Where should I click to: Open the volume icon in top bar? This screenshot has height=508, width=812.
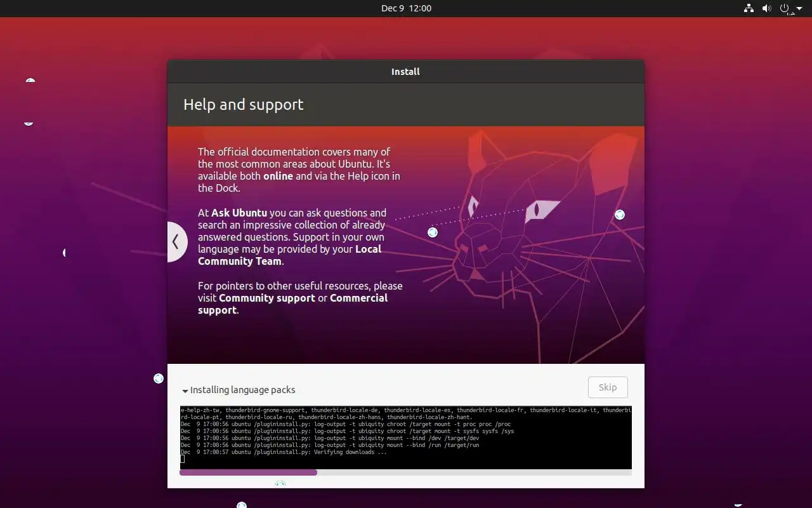[x=766, y=8]
